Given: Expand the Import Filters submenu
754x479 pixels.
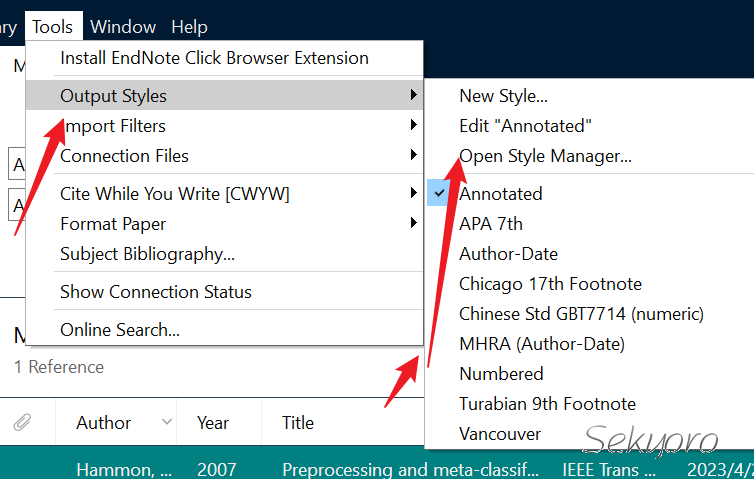Looking at the screenshot, I should tap(113, 126).
